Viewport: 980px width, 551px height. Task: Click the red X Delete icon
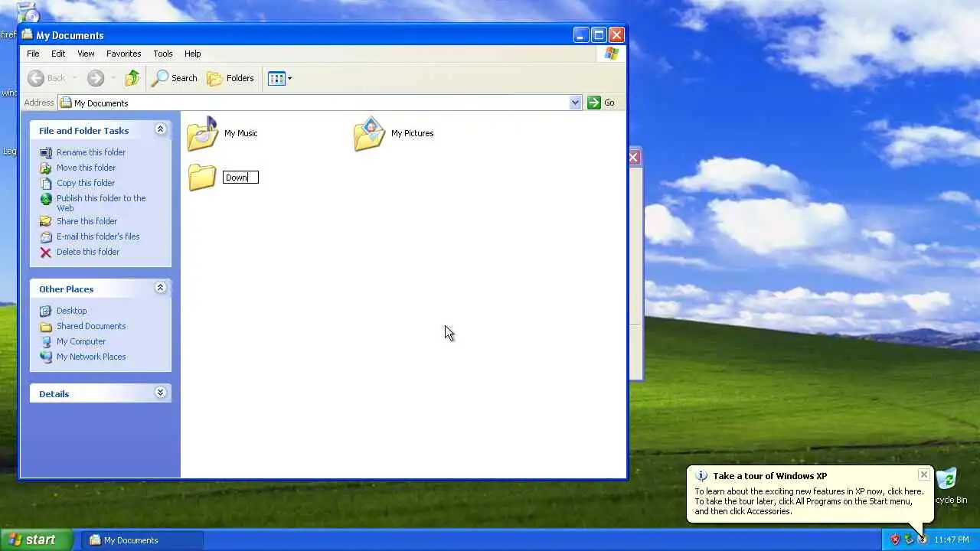point(46,252)
